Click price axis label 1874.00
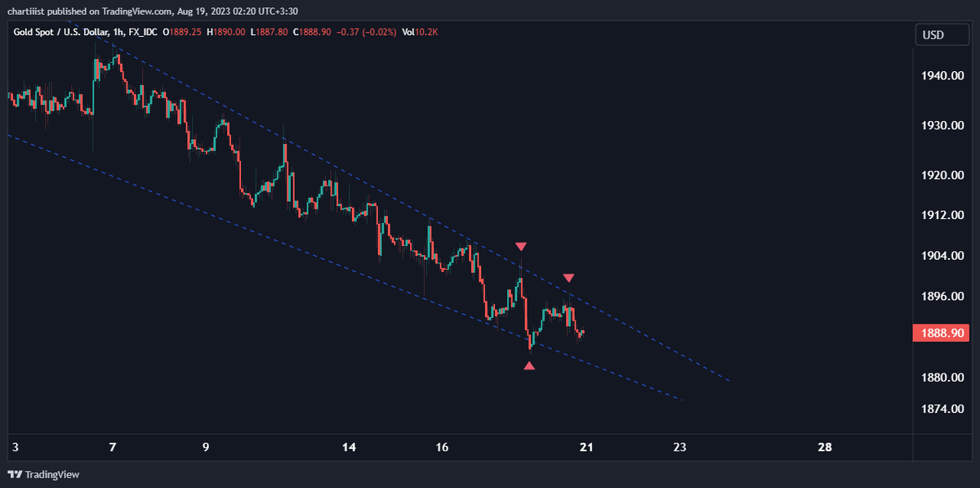Image resolution: width=980 pixels, height=488 pixels. (943, 408)
